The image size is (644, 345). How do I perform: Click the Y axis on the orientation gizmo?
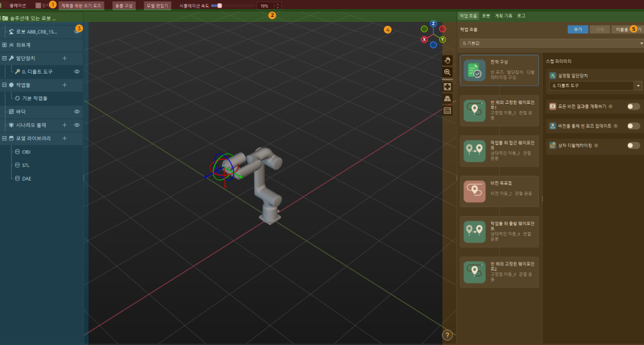pyautogui.click(x=442, y=39)
